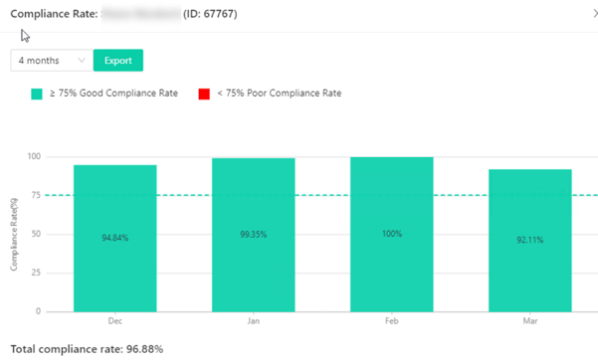Click the Total compliance rate text
The height and width of the screenshot is (364, 598).
pyautogui.click(x=87, y=349)
